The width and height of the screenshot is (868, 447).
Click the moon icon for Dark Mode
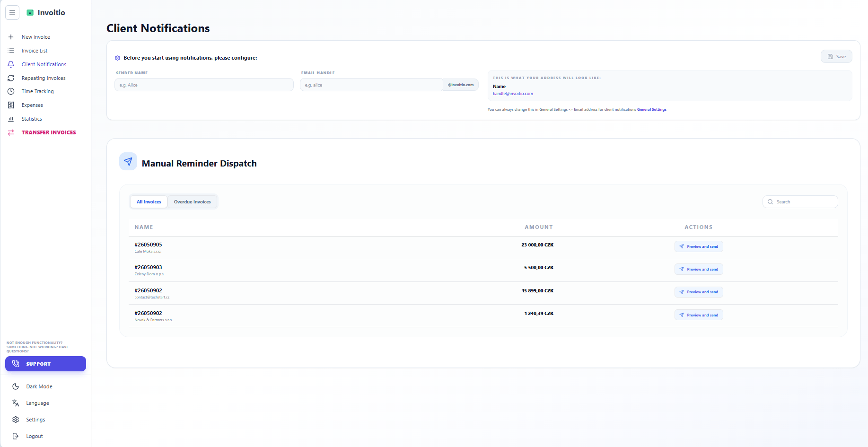click(x=16, y=386)
